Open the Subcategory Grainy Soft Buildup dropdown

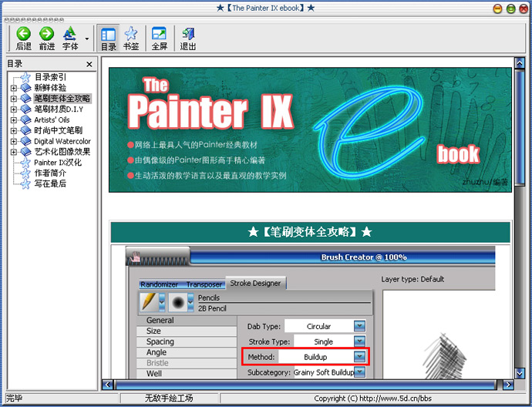coord(359,372)
